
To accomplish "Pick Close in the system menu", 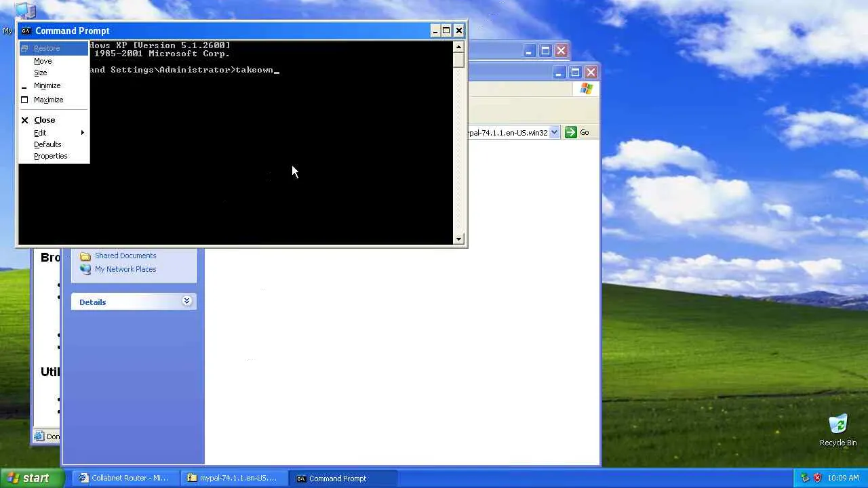I will [x=54, y=120].
